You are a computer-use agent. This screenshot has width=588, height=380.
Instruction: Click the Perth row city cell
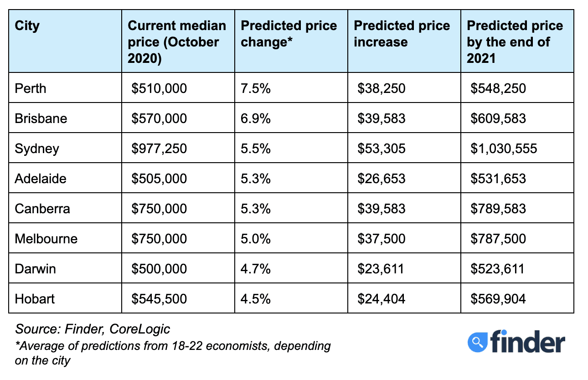click(x=31, y=88)
